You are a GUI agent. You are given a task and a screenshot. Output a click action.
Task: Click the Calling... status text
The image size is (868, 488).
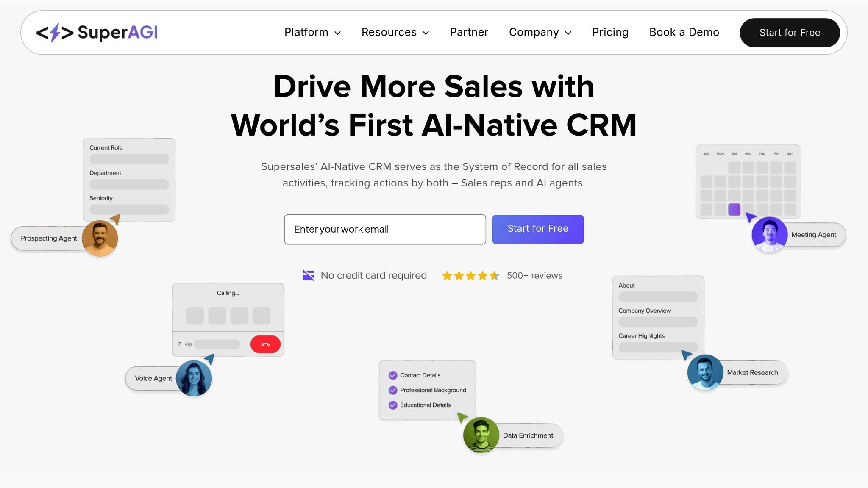pos(228,293)
